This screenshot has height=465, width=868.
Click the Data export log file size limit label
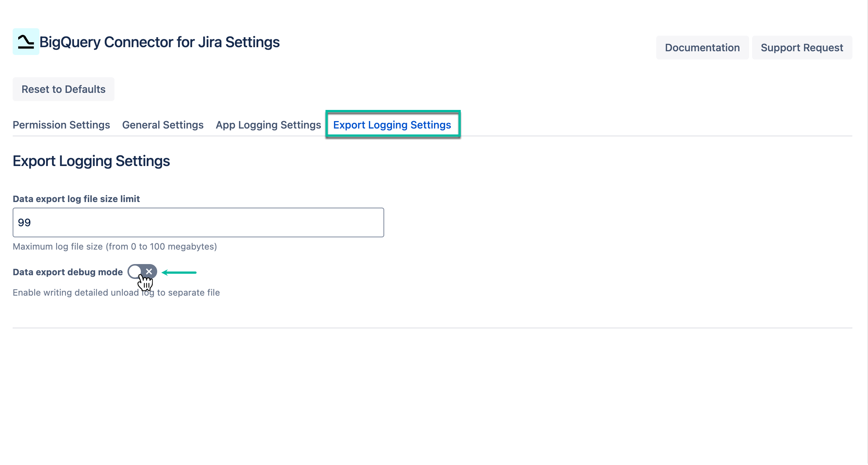pos(76,199)
